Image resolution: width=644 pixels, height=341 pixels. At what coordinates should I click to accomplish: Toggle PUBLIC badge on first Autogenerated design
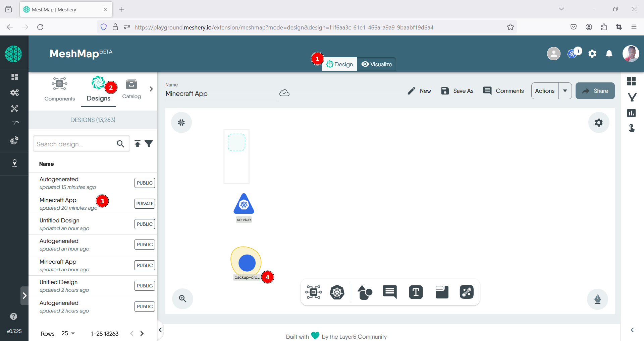[145, 183]
